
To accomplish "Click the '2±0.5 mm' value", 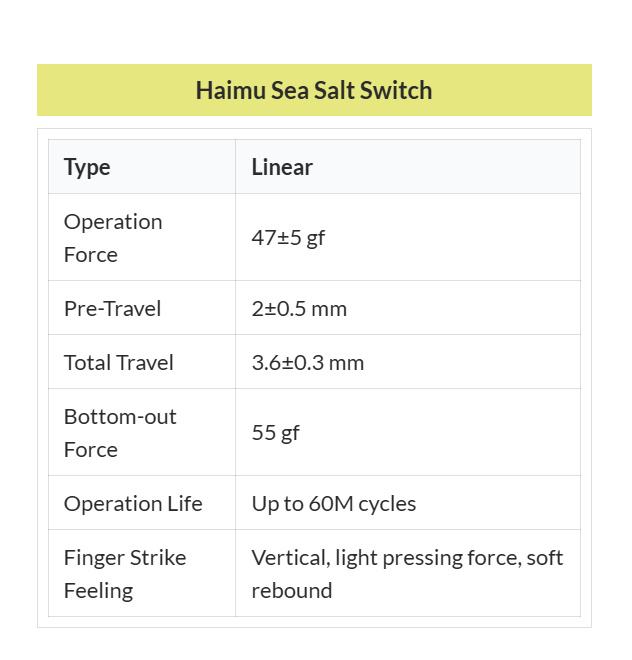I will point(299,308).
